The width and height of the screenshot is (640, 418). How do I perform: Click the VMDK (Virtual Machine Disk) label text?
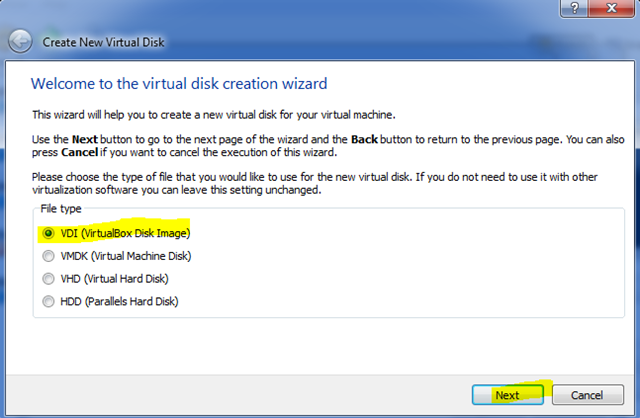[x=126, y=256]
